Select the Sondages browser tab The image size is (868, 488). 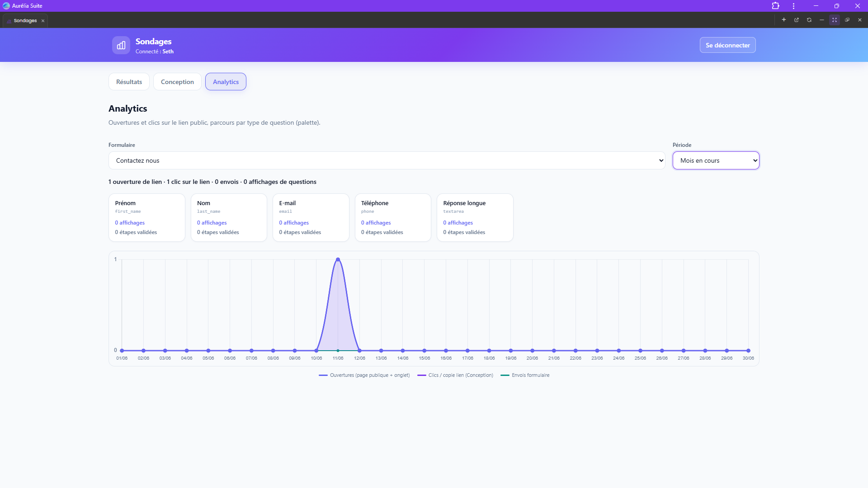(25, 21)
